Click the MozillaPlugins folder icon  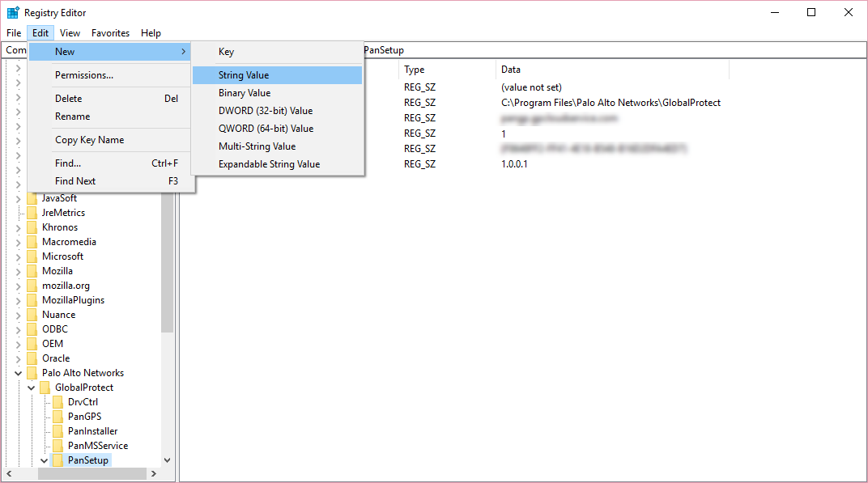click(x=32, y=300)
